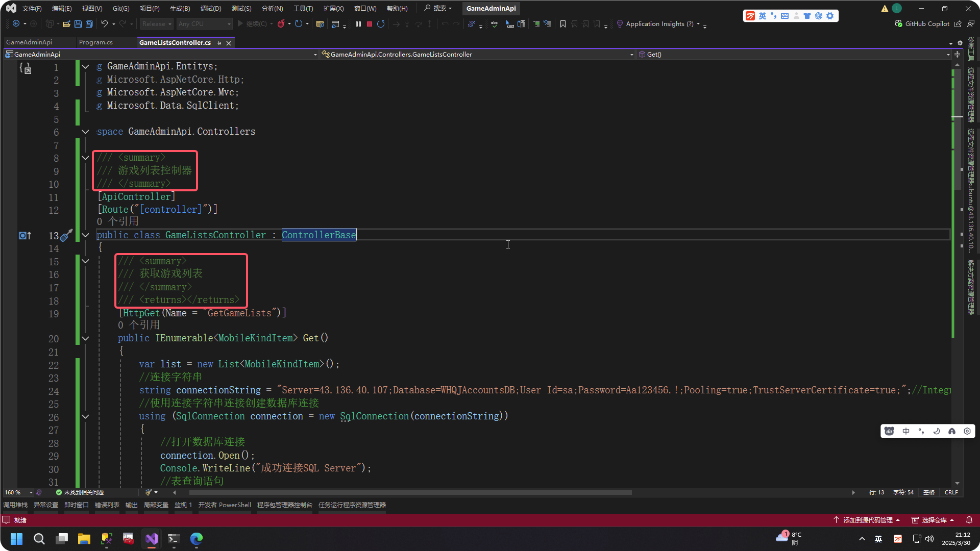Save all files via toolbar
Viewport: 980px width, 551px height.
(x=89, y=24)
